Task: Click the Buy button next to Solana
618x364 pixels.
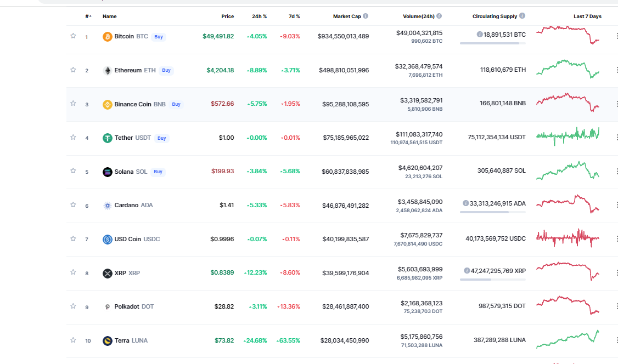Action: pos(158,172)
